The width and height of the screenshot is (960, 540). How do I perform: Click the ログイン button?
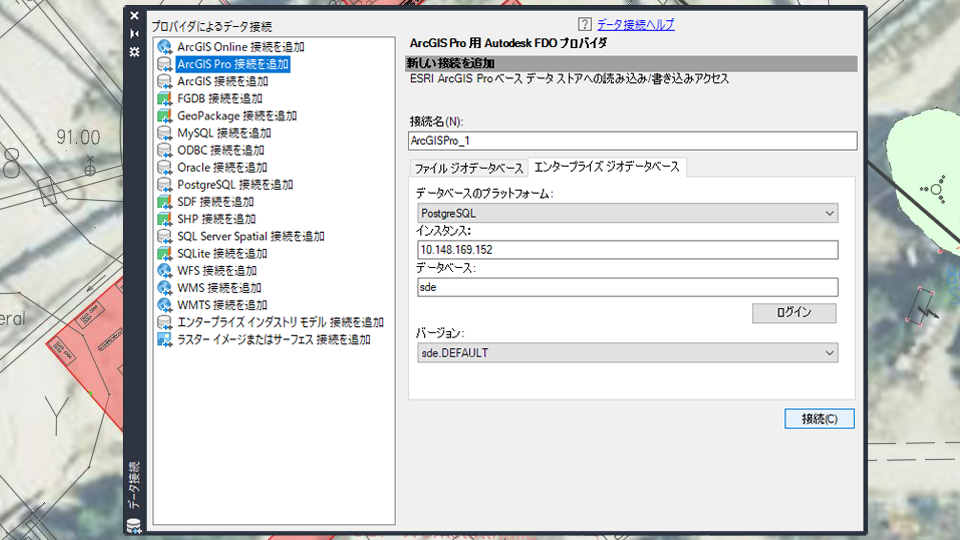[794, 313]
